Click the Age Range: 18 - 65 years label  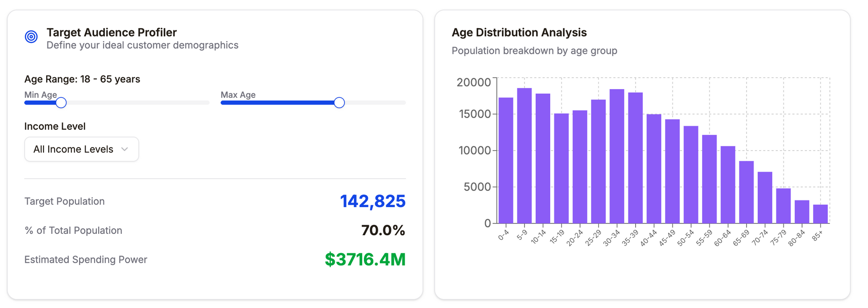(82, 79)
